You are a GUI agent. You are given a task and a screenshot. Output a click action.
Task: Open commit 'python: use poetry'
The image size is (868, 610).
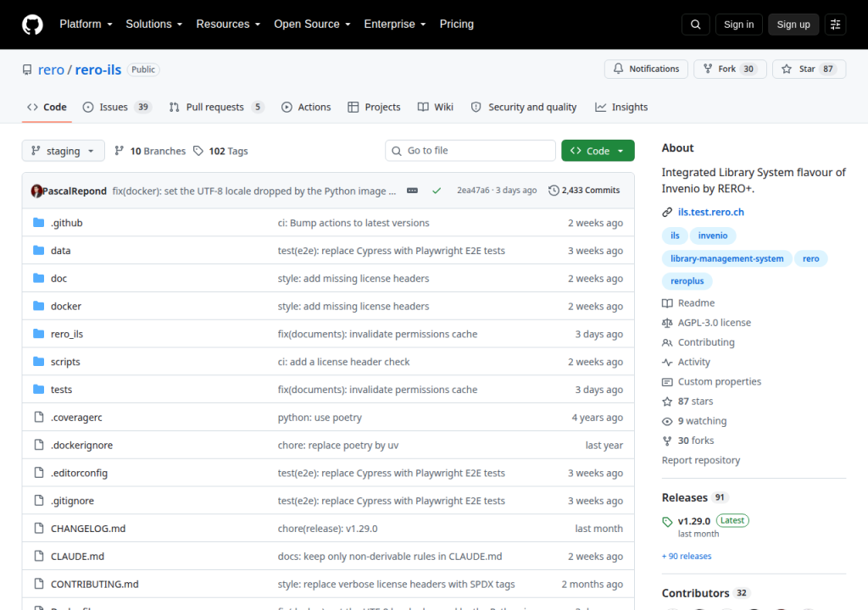[x=320, y=418]
